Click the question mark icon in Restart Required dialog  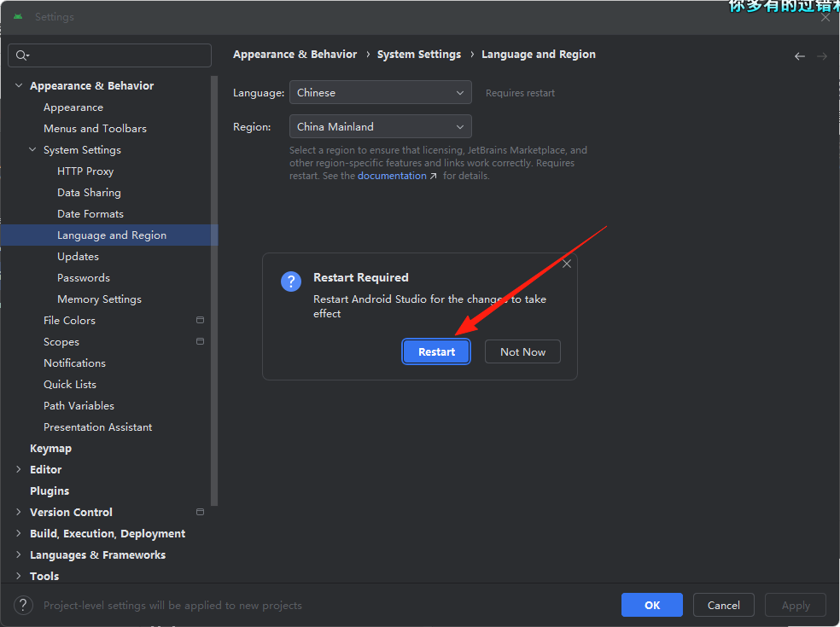pos(291,282)
